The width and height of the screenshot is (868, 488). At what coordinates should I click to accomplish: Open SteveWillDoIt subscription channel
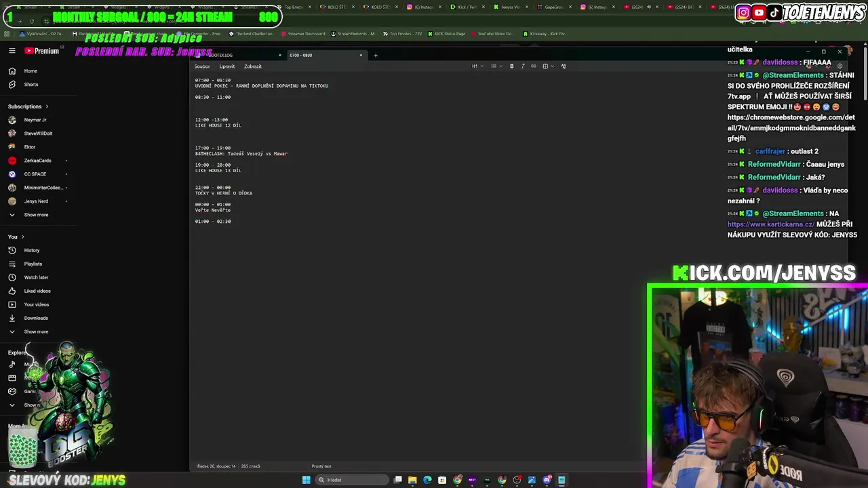pos(38,134)
